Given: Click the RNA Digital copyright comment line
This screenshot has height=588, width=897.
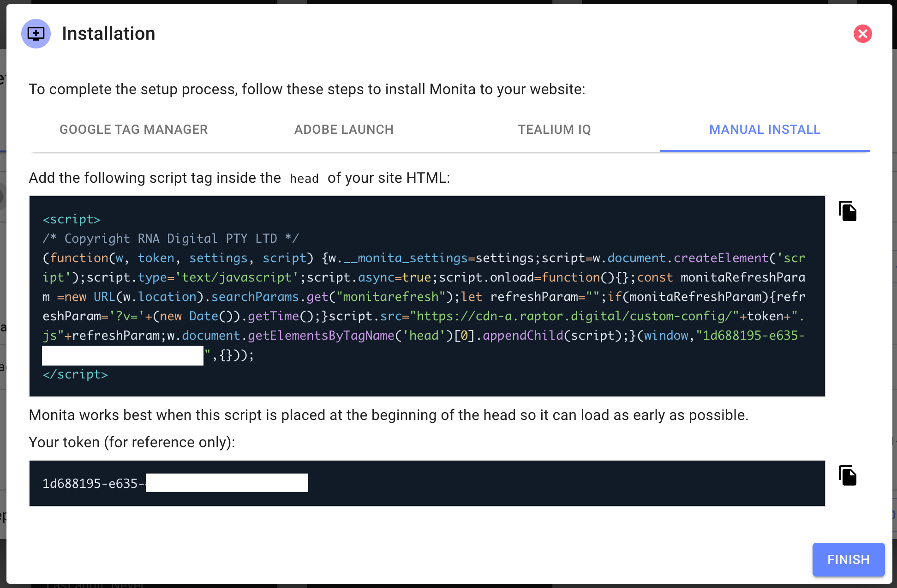Looking at the screenshot, I should point(171,239).
